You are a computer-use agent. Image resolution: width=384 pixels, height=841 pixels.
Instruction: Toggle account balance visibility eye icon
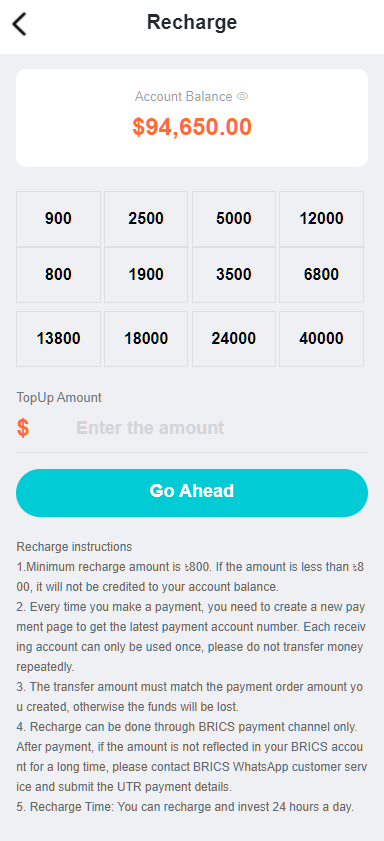pyautogui.click(x=242, y=97)
